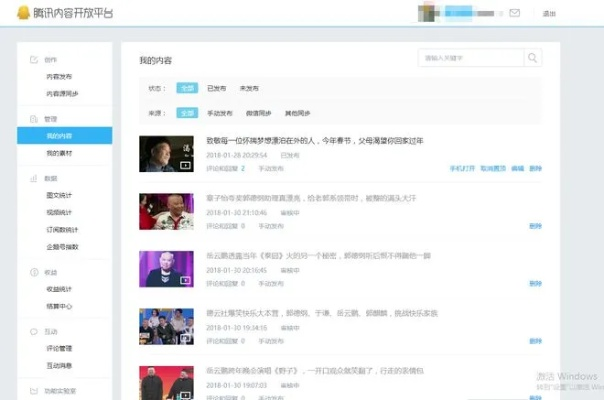Click the 收益 section coin icon
This screenshot has width=604, height=400.
(x=34, y=272)
